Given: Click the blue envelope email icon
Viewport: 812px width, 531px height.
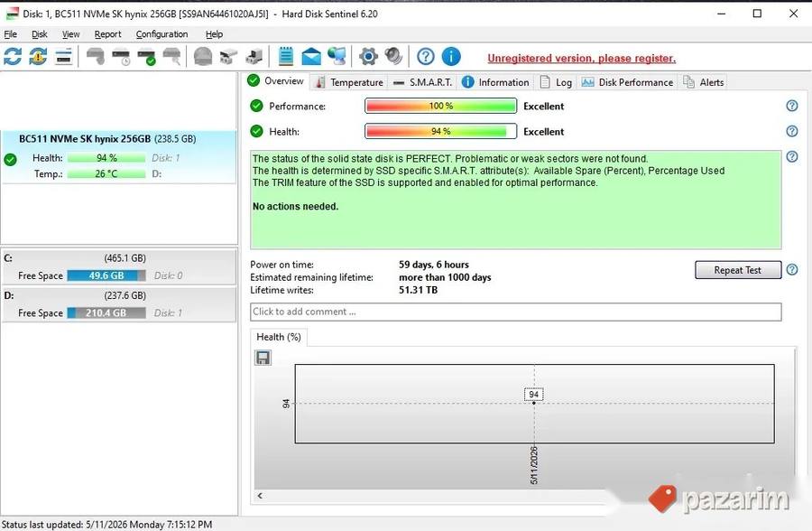Looking at the screenshot, I should coord(311,56).
